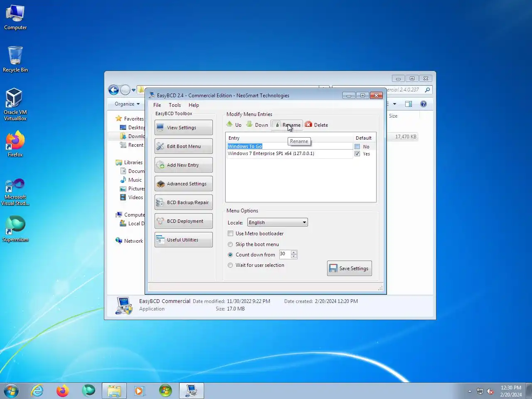
Task: Open Recent Places in Explorer favorites
Action: (132, 145)
